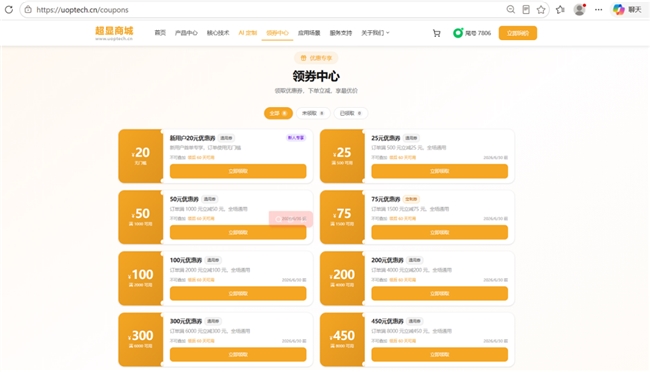Viewport: 650px width, 372px height.
Task: Click the ¥300 coupon value block
Action: (141, 339)
